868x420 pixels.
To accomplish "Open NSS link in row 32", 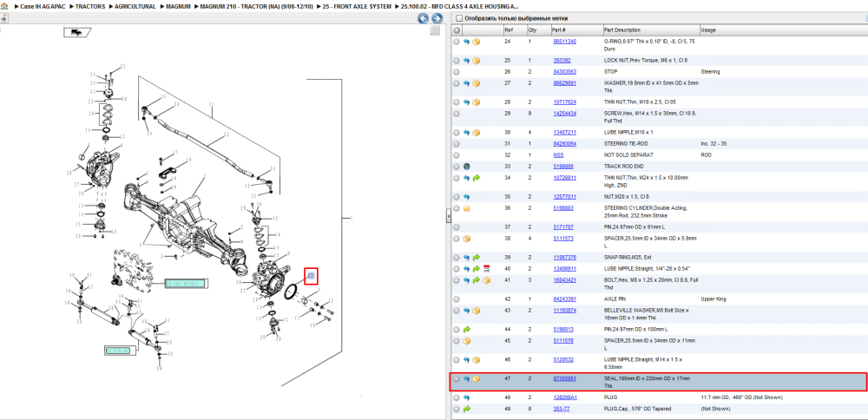I will pos(558,155).
